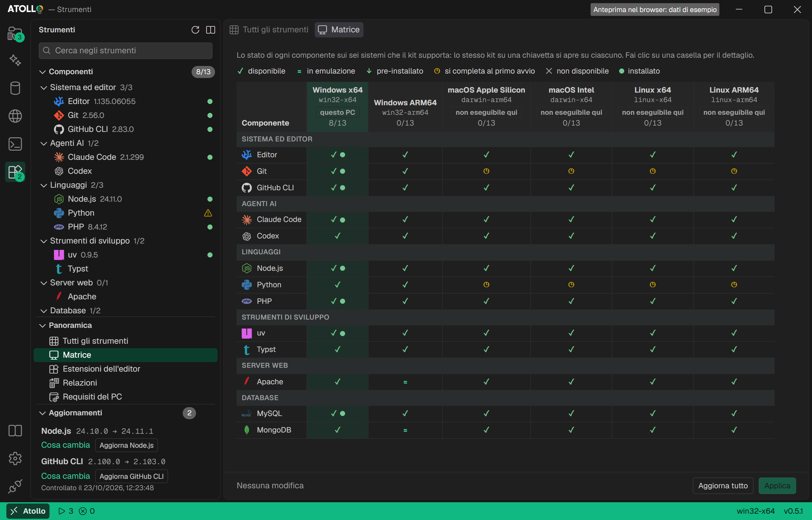The image size is (812, 520).
Task: Open the Strumenti activity bar icon with badge 2
Action: [15, 172]
